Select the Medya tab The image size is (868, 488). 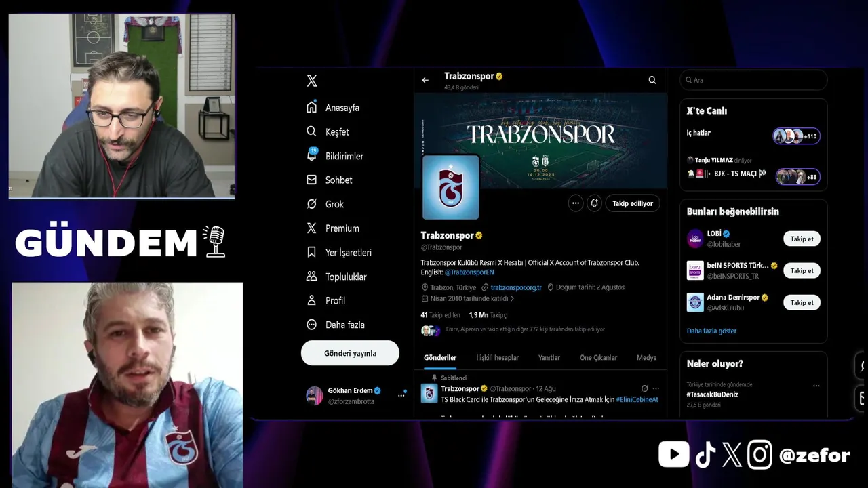pos(646,357)
